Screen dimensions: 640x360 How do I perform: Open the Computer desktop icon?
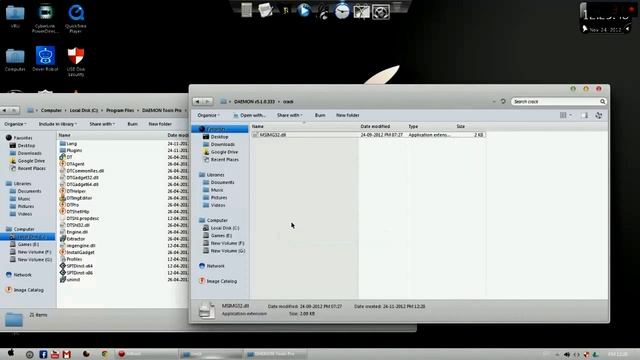point(15,60)
